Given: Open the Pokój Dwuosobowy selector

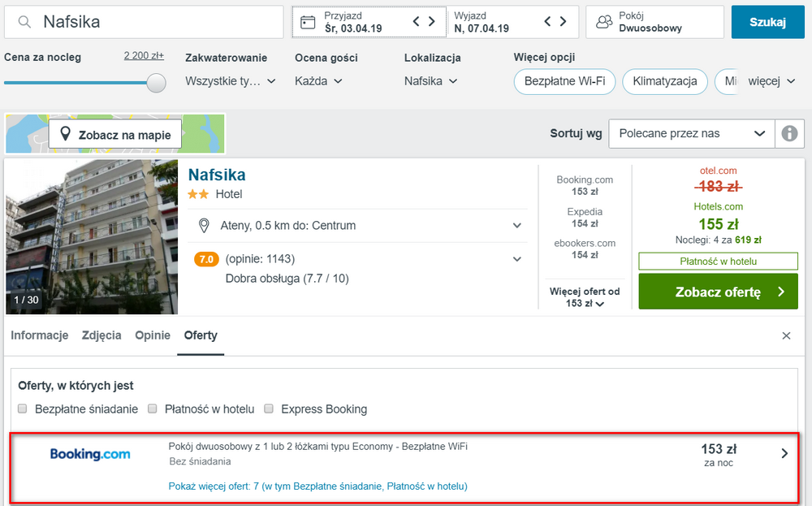Looking at the screenshot, I should (x=654, y=22).
